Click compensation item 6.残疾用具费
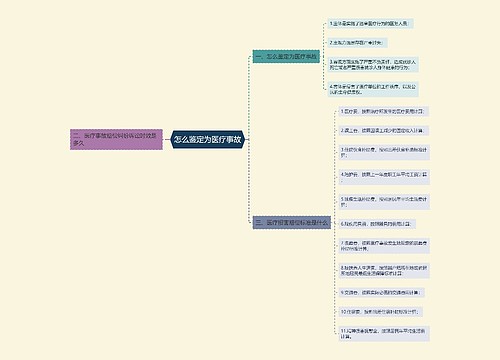This screenshot has height=360, width=500. click(x=377, y=224)
